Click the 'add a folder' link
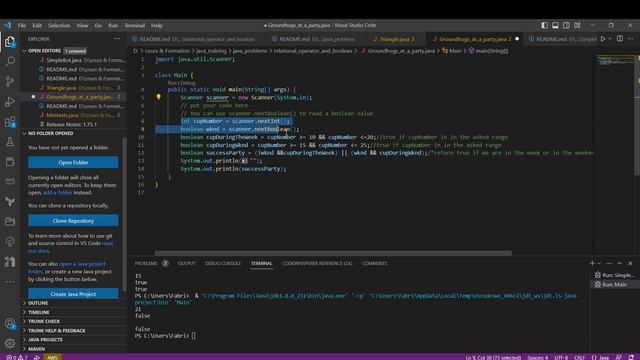The height and width of the screenshot is (360, 640). pos(58,192)
